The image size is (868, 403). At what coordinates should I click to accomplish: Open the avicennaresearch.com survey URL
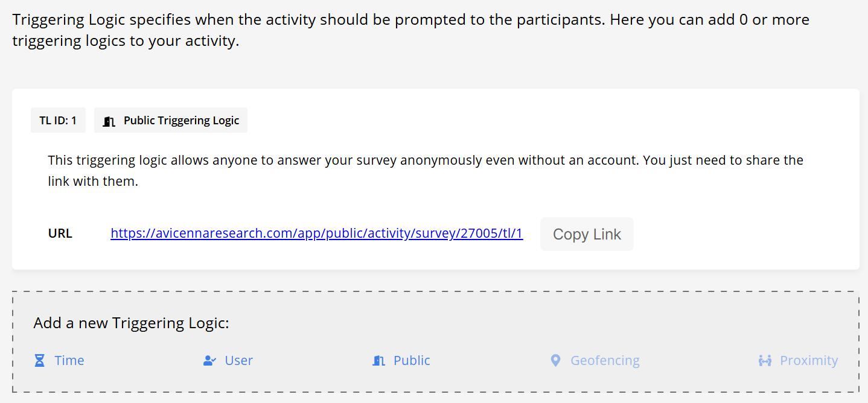(x=316, y=233)
